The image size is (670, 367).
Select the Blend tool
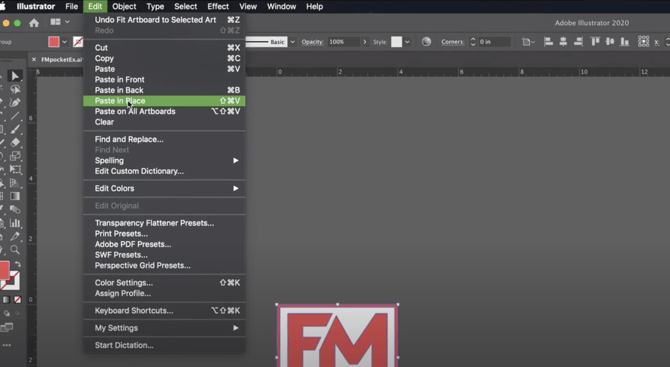(15, 209)
